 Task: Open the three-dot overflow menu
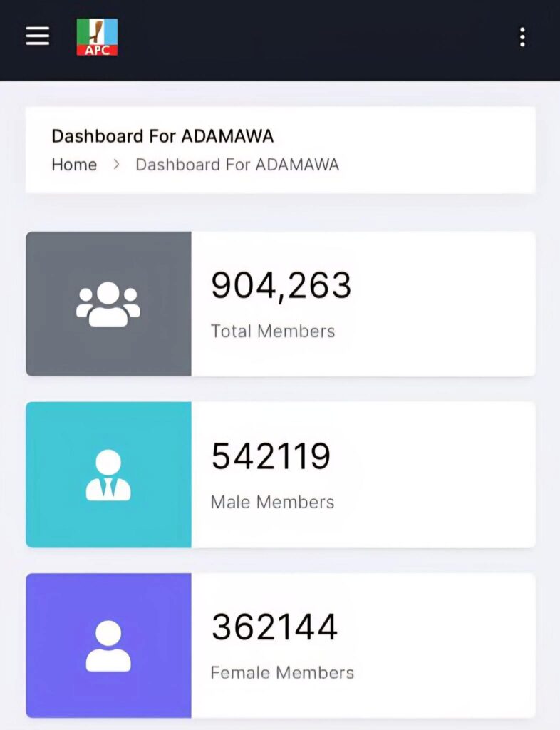[522, 37]
